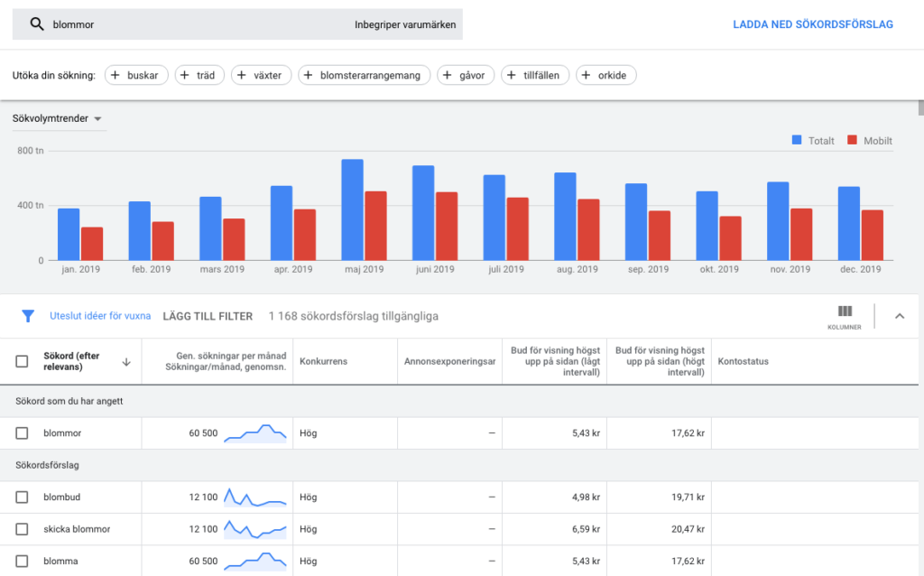
Task: Add blomsterarrangemang to expand the search
Action: click(x=365, y=75)
